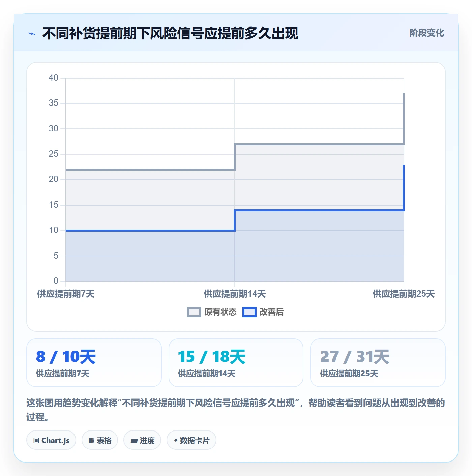Toggle the 原有状态 legend swatch
The width and height of the screenshot is (472, 476).
[194, 312]
